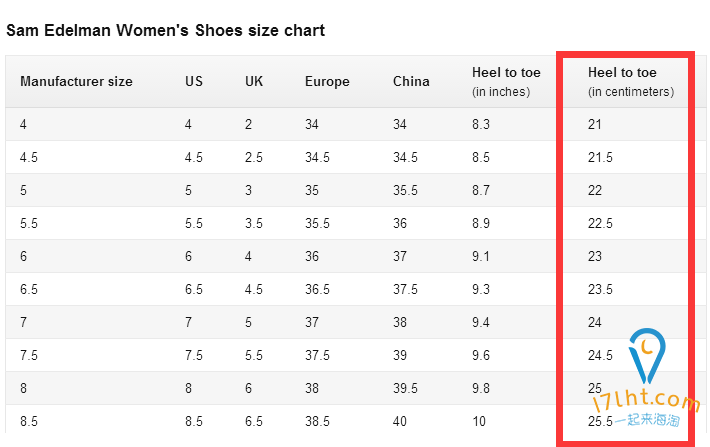This screenshot has height=447, width=710.
Task: Click the UK column header
Action: (254, 82)
